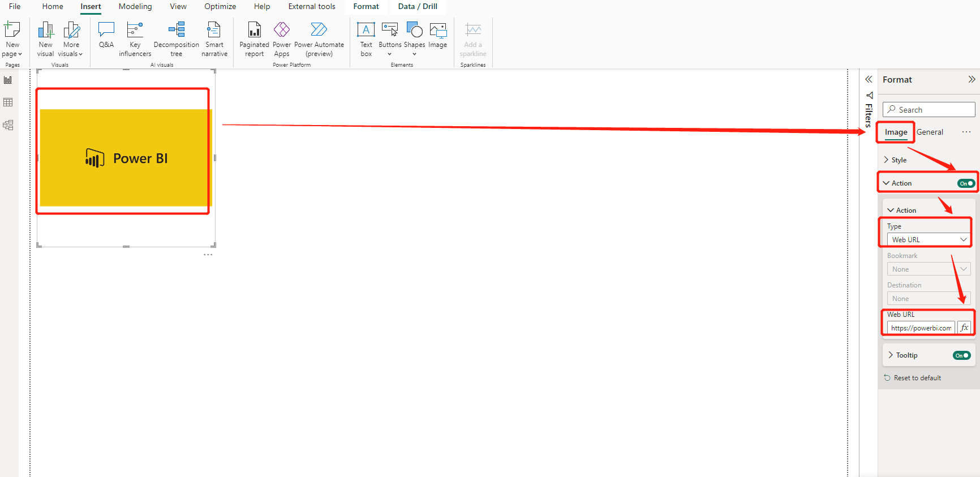The height and width of the screenshot is (477, 980).
Task: Click the Add a sparkline icon
Action: pyautogui.click(x=473, y=29)
